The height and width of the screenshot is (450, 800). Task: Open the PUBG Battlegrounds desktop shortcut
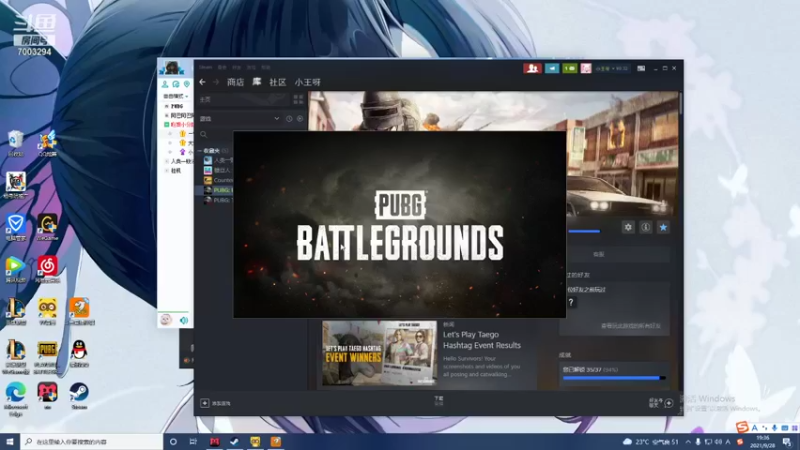pos(47,358)
